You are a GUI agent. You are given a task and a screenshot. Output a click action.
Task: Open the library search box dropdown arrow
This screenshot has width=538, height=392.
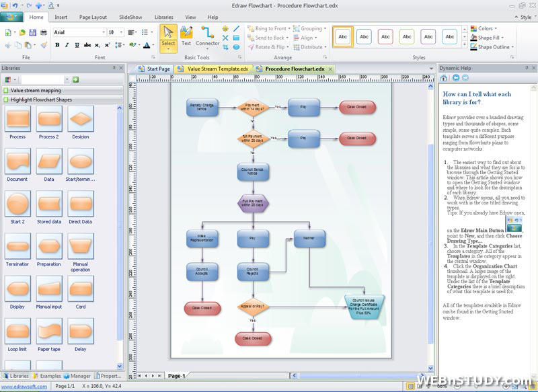(67, 79)
